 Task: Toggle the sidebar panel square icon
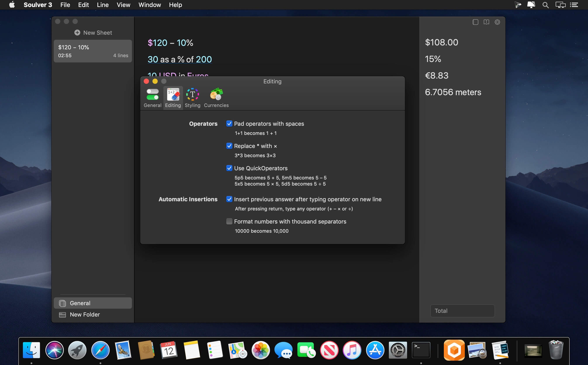(475, 22)
